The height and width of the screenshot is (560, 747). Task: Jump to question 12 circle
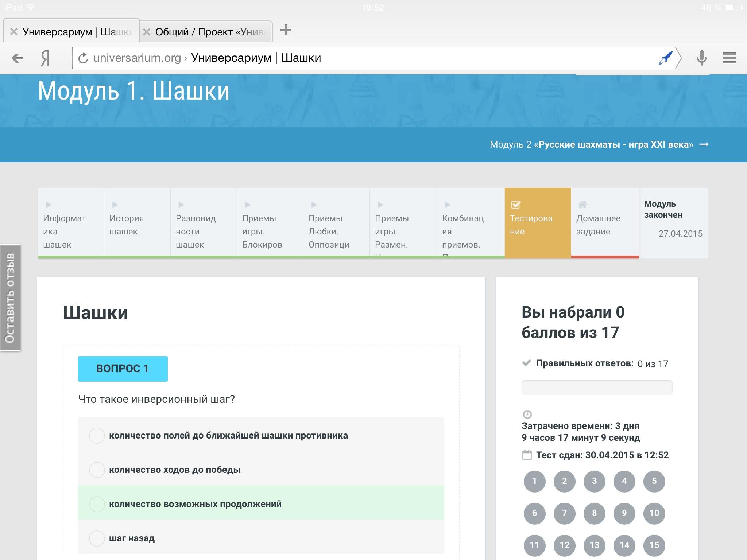565,545
